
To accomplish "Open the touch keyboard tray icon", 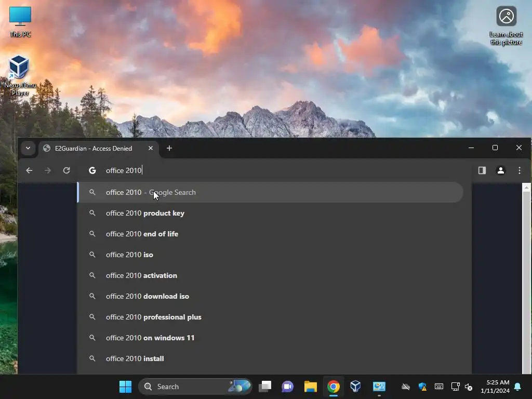I will (438, 387).
